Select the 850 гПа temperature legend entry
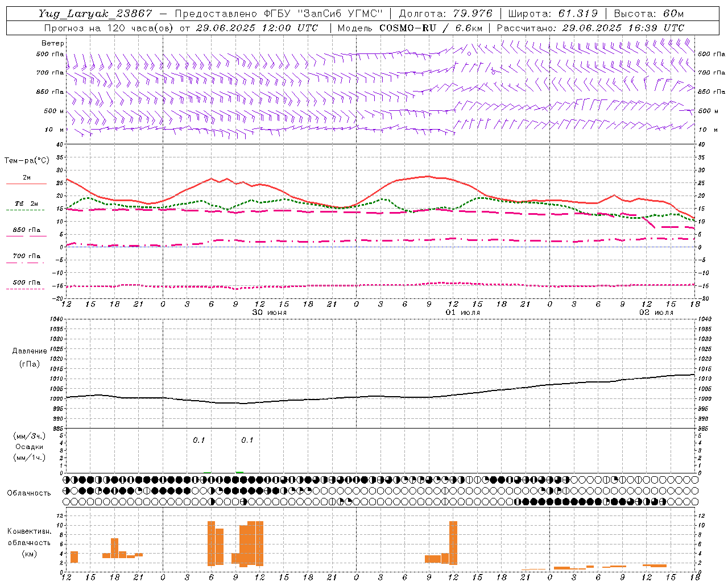This screenshot has height=582, width=728. pos(26,232)
